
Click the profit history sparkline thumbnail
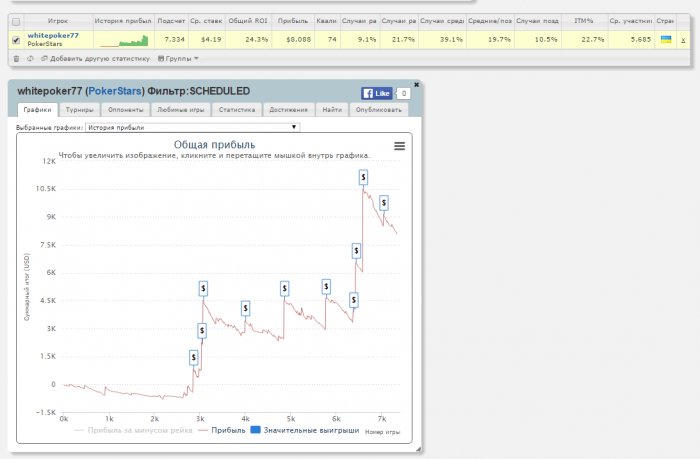tap(123, 40)
